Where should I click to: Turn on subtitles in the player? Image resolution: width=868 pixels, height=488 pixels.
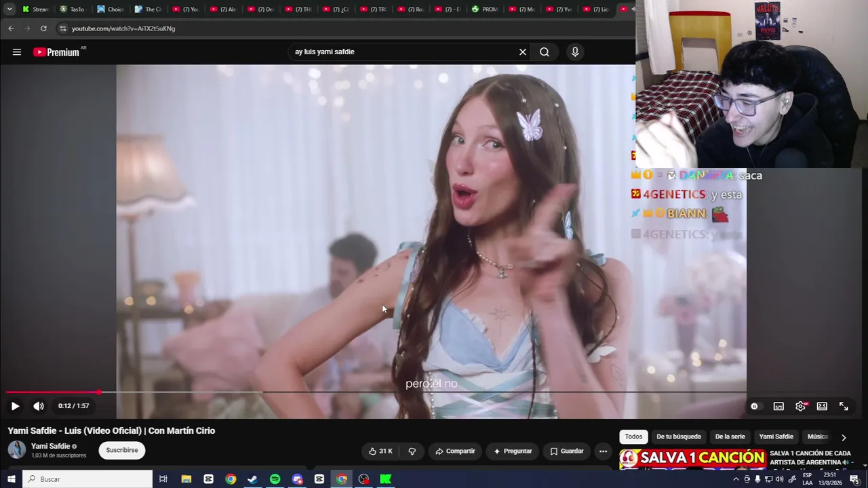click(x=778, y=406)
